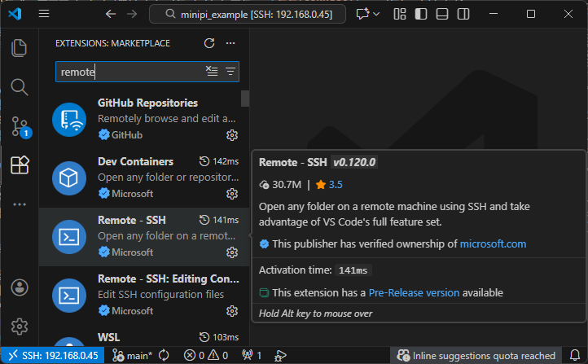Select the Extensions view icon

pos(20,165)
